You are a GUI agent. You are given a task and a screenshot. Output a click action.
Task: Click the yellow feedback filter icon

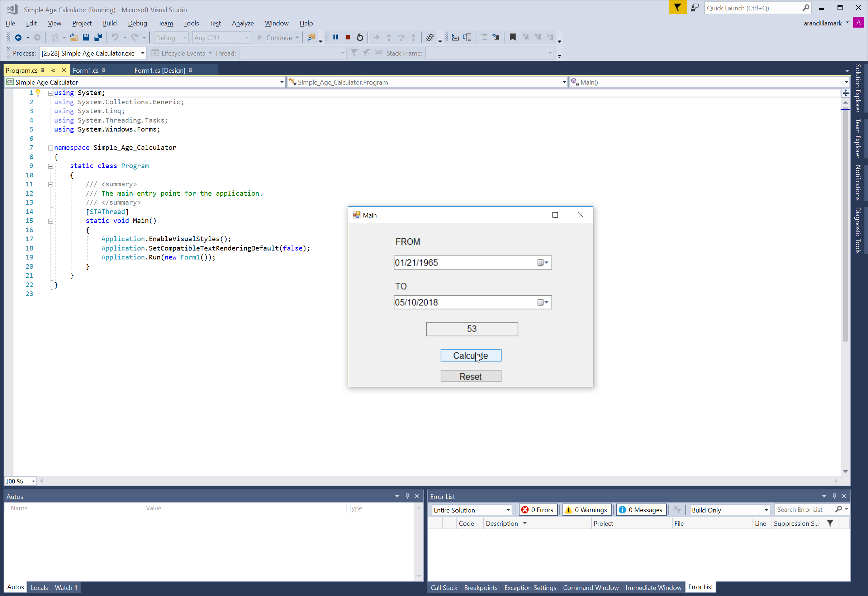tap(677, 8)
